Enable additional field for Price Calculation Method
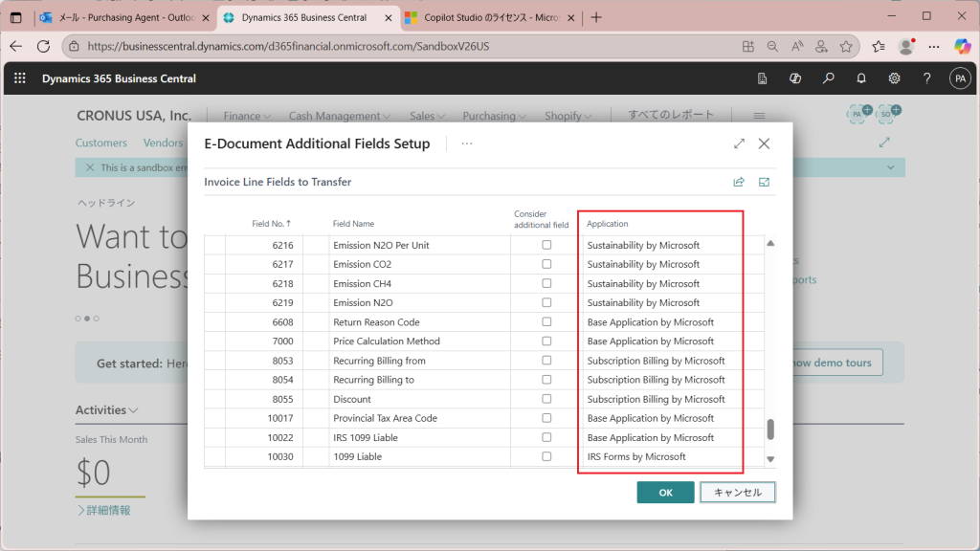The height and width of the screenshot is (551, 980). click(546, 342)
